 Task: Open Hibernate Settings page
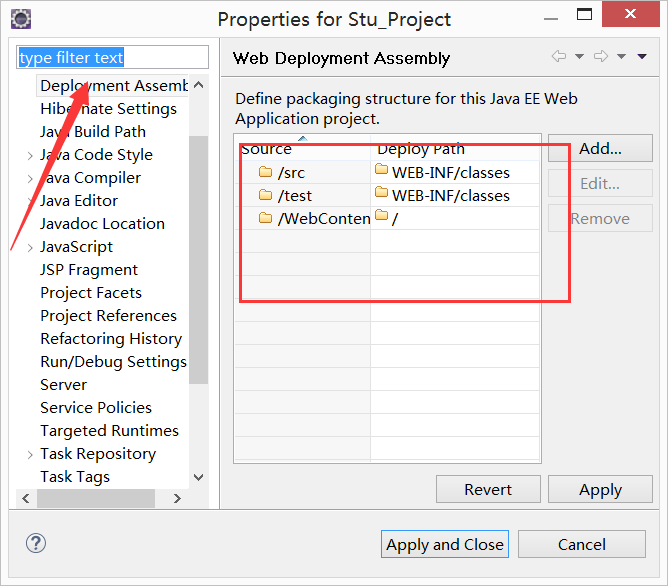click(108, 109)
